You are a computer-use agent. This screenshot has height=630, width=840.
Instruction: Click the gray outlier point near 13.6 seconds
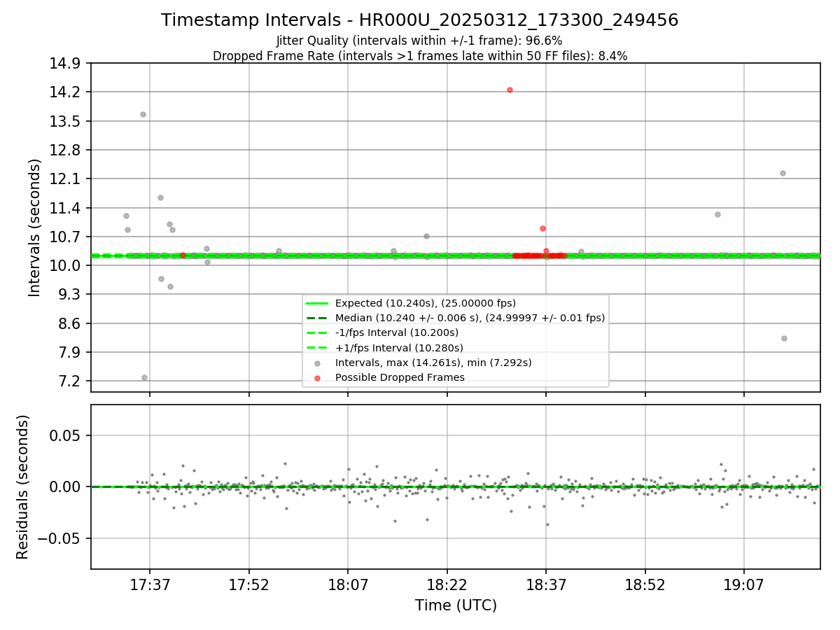tap(143, 114)
